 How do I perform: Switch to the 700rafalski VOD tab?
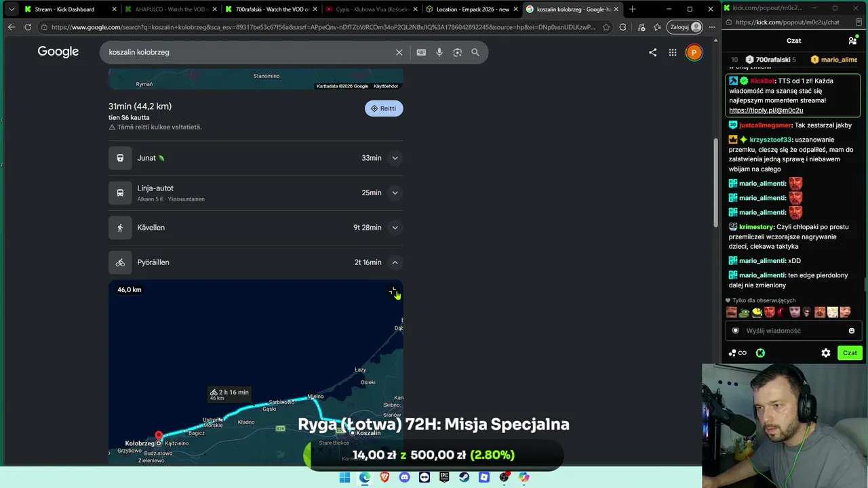271,9
